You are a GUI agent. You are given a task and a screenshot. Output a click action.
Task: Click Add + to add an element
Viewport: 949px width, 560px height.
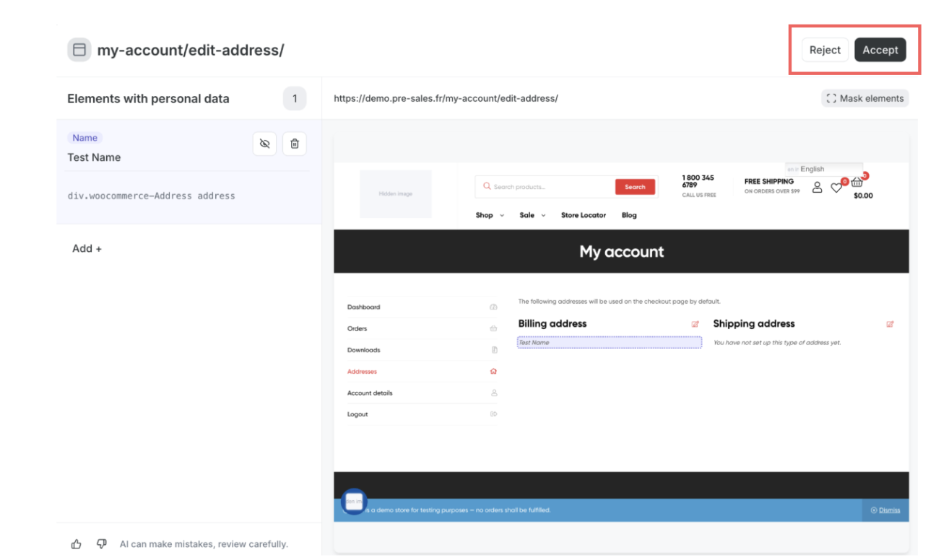pos(87,248)
